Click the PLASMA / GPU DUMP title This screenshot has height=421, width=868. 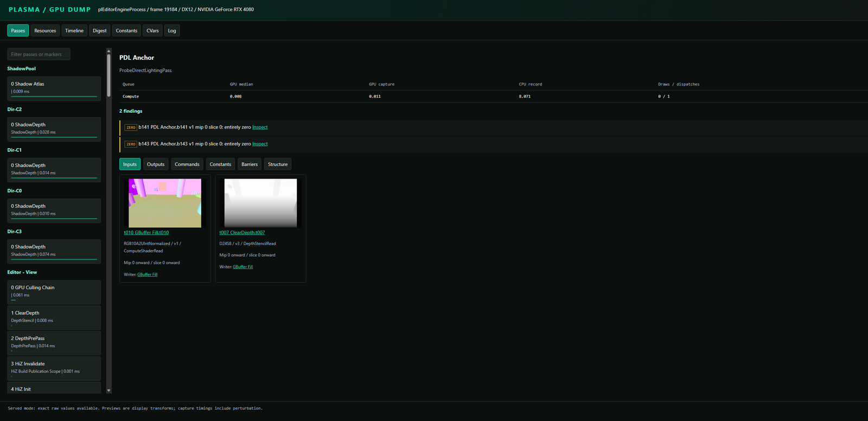coord(50,10)
